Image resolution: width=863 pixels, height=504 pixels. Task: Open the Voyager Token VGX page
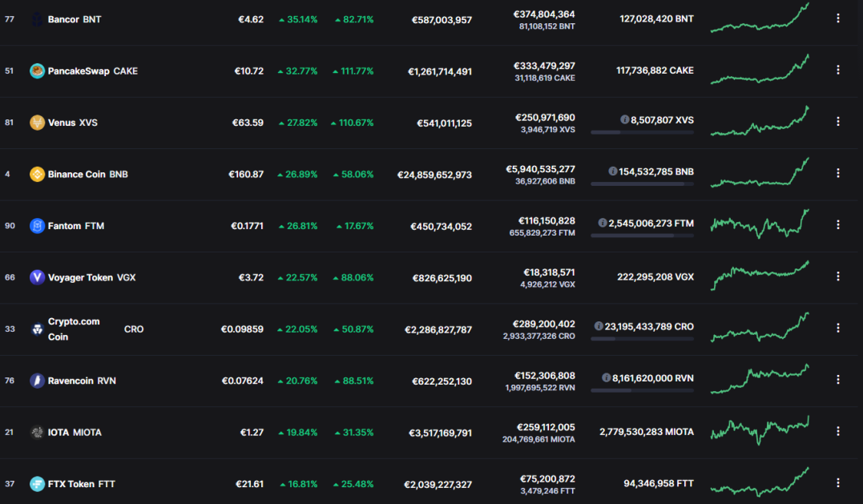pos(91,278)
